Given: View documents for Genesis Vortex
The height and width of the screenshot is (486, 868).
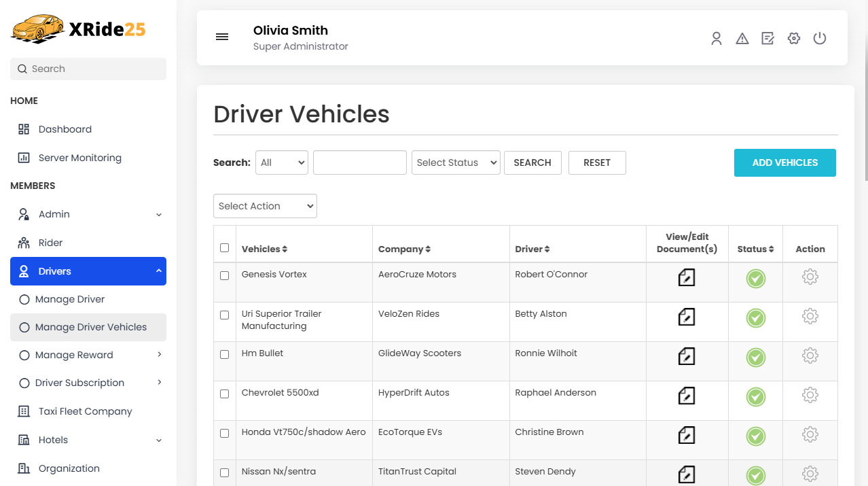Looking at the screenshot, I should pos(687,277).
